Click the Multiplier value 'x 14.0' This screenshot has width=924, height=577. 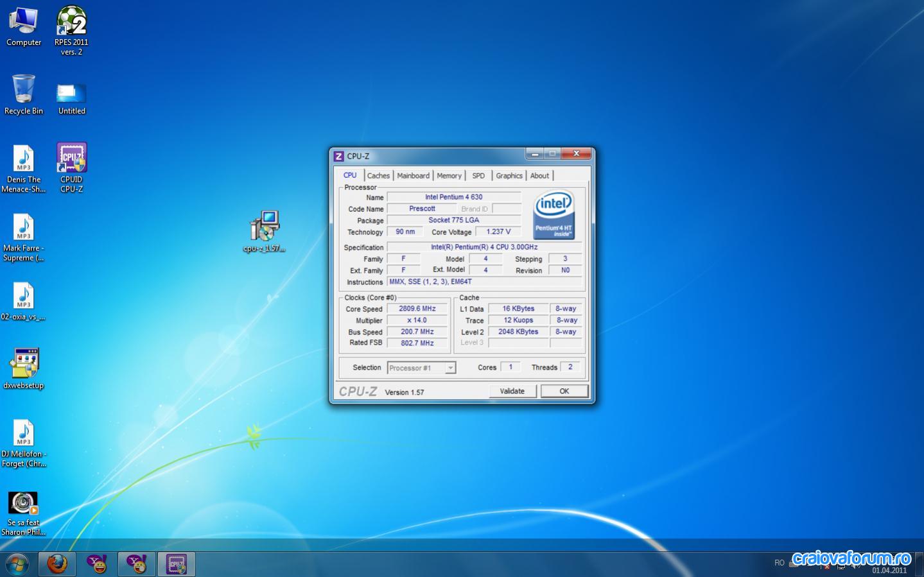click(x=417, y=320)
